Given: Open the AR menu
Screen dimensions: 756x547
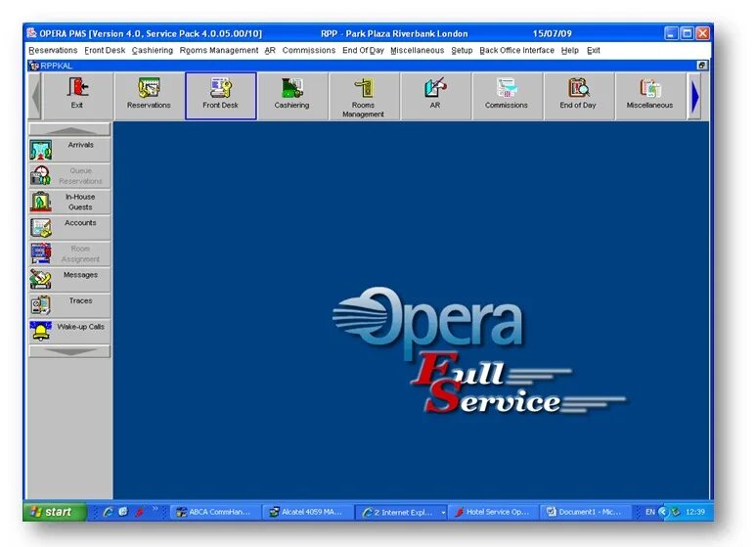Looking at the screenshot, I should pyautogui.click(x=270, y=50).
